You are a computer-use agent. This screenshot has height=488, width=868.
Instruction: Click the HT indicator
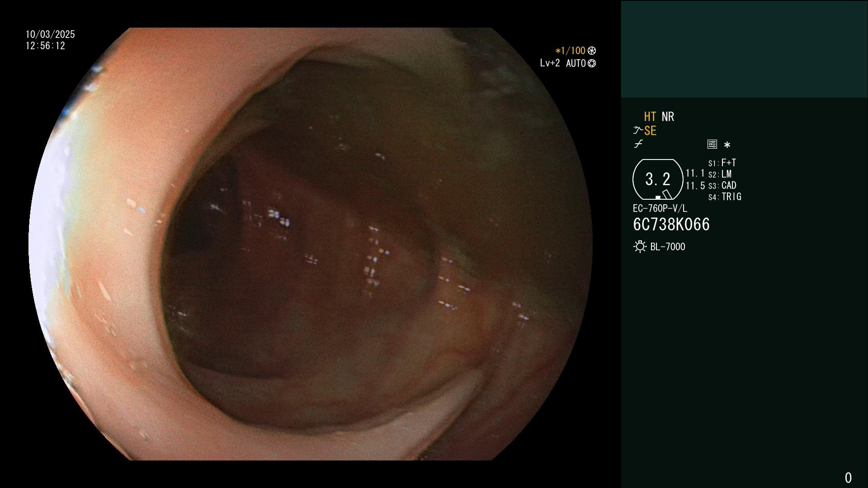650,117
